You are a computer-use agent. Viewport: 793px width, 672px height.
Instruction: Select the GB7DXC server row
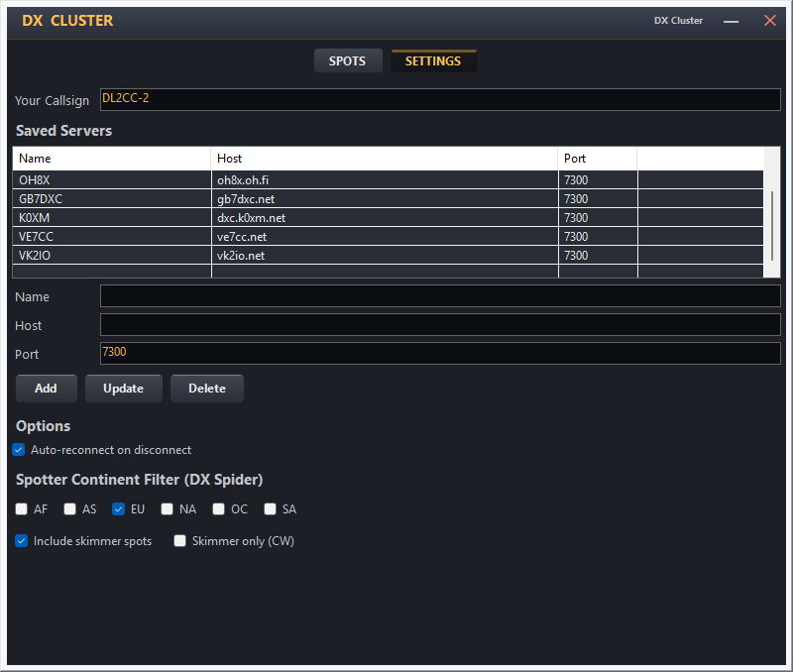click(388, 198)
